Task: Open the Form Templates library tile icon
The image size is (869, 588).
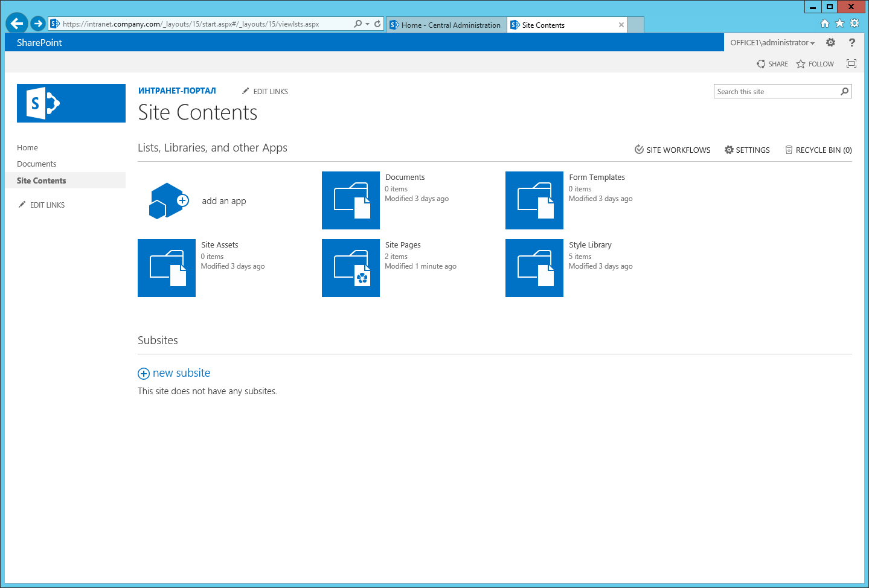Action: point(534,200)
